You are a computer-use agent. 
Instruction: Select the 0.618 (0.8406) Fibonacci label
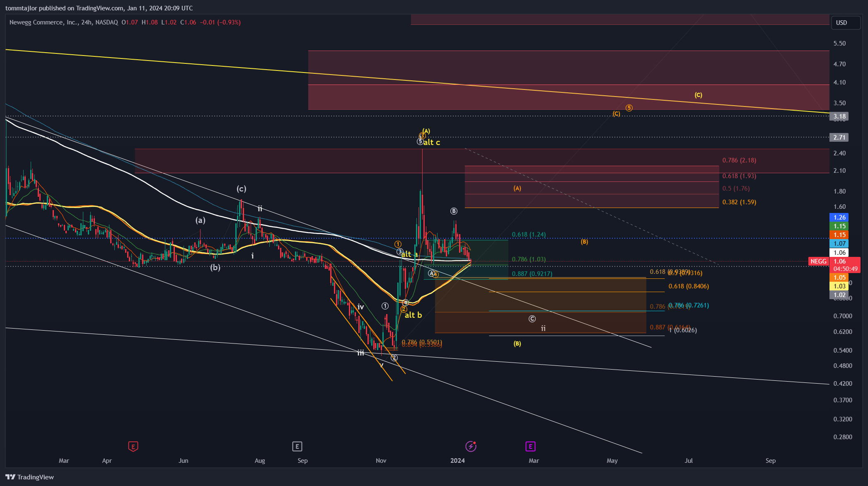tap(689, 286)
